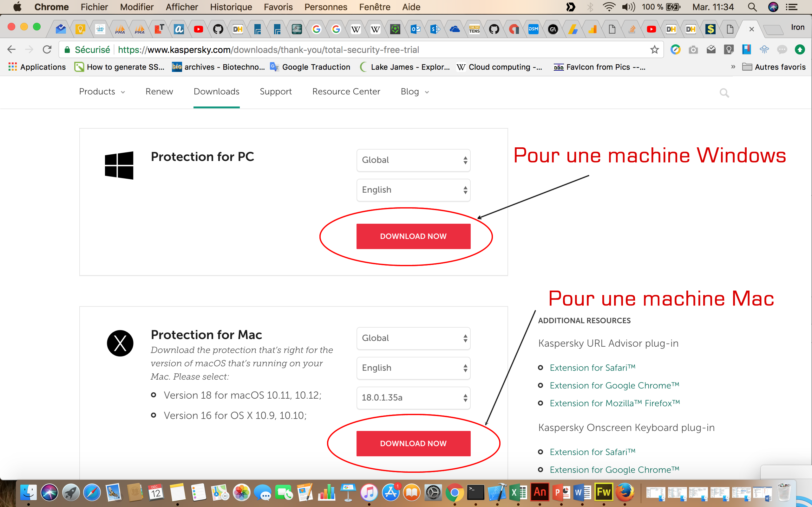This screenshot has height=507, width=812.
Task: Expand the Mac version 18.0.1.35a dropdown
Action: 413,398
